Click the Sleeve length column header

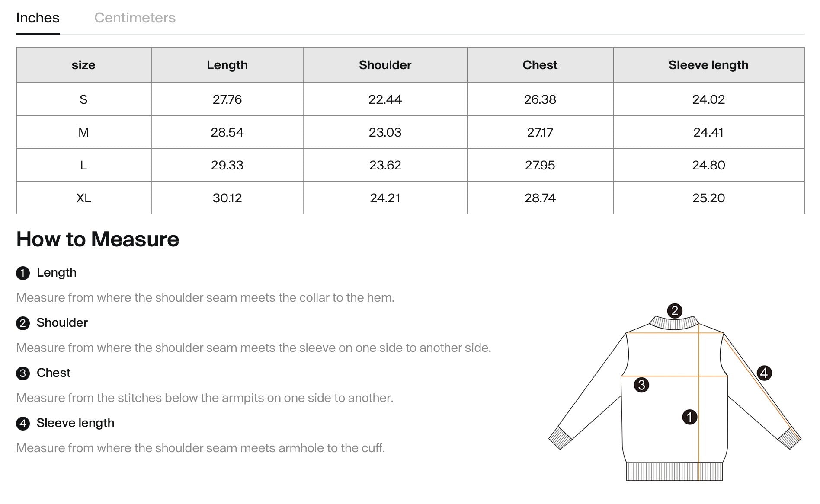(708, 65)
